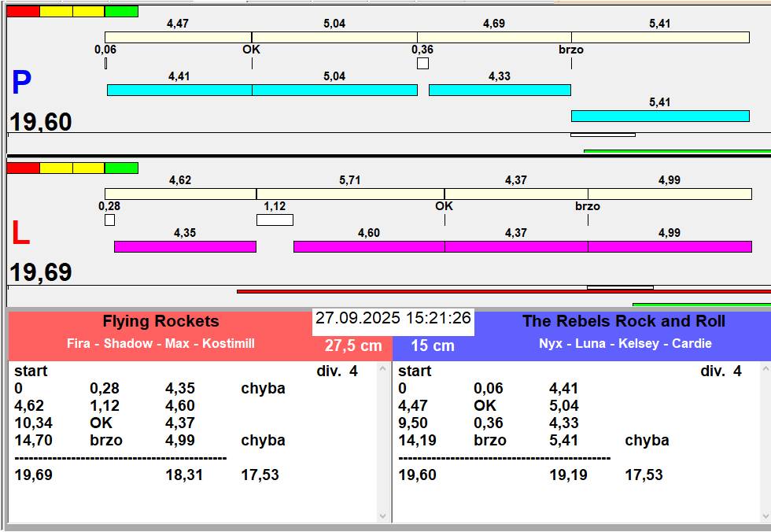The image size is (771, 532).
Task: Click the 18,31 value in Flying Rockets totals
Action: 184,475
